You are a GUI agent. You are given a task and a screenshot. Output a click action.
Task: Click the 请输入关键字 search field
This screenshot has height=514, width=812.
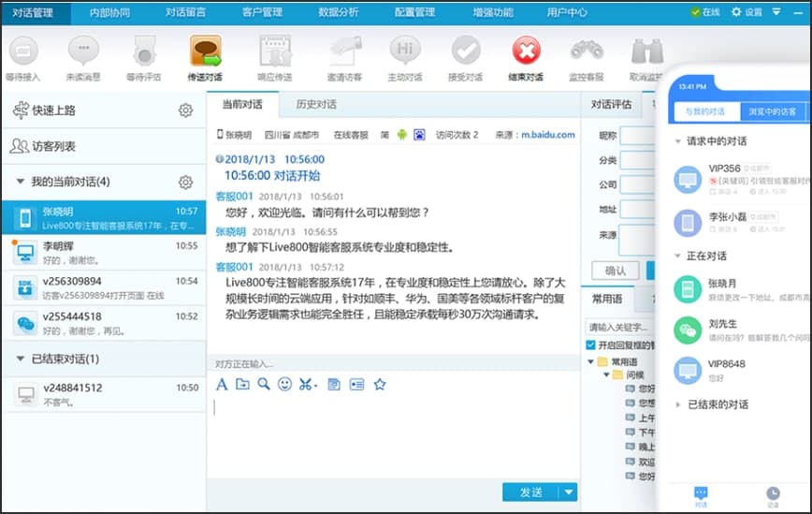click(620, 328)
